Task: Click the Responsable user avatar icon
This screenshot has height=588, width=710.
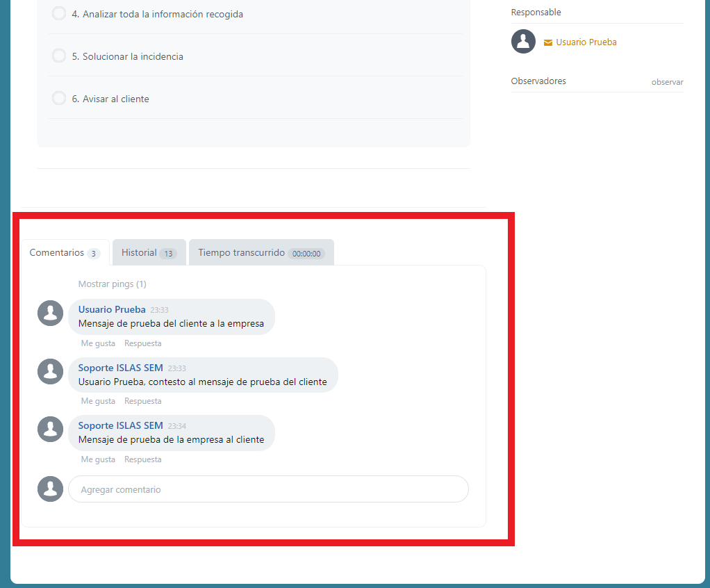Action: [x=523, y=42]
